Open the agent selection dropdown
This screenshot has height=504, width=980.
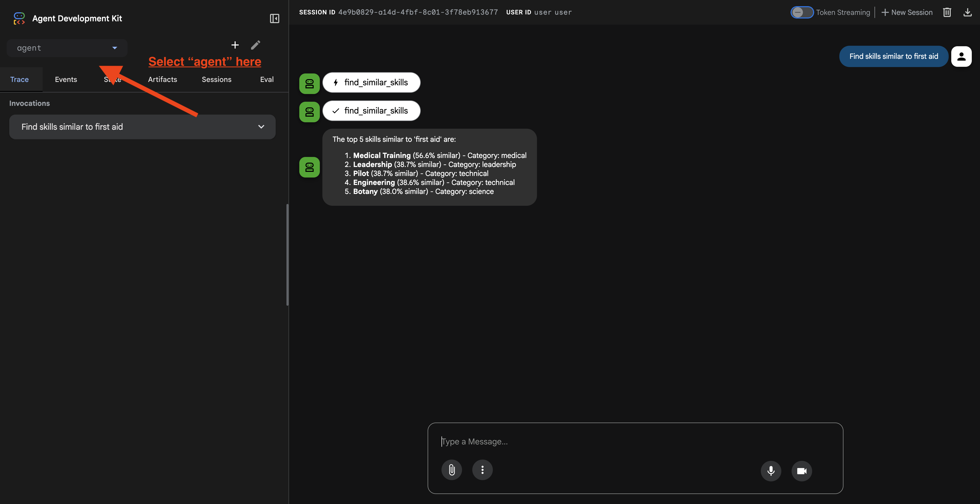pyautogui.click(x=67, y=48)
